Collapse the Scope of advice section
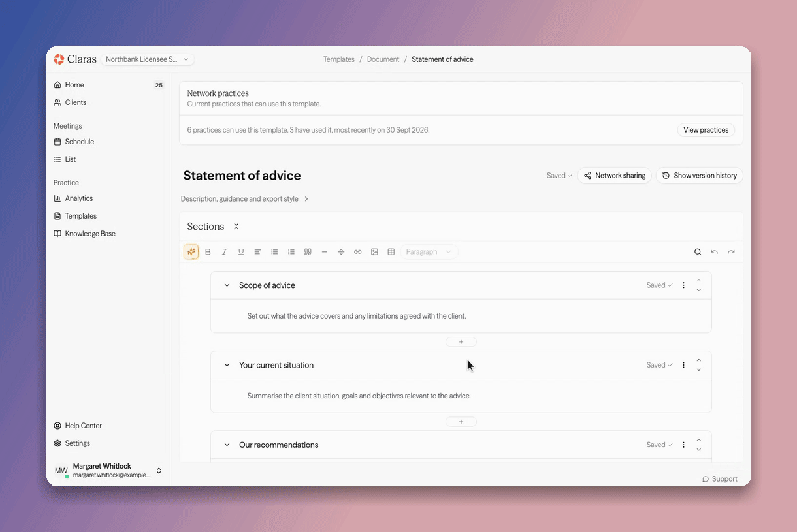The width and height of the screenshot is (797, 532). click(x=227, y=285)
